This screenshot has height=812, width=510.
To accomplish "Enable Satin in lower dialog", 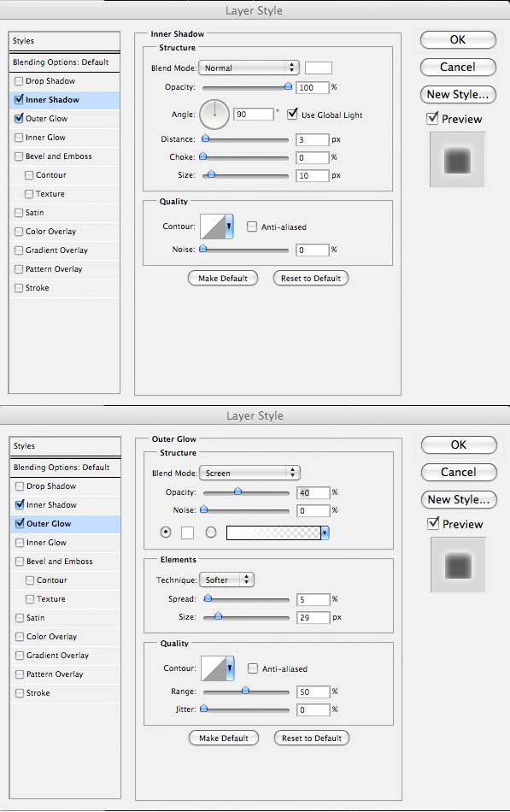I will click(20, 618).
